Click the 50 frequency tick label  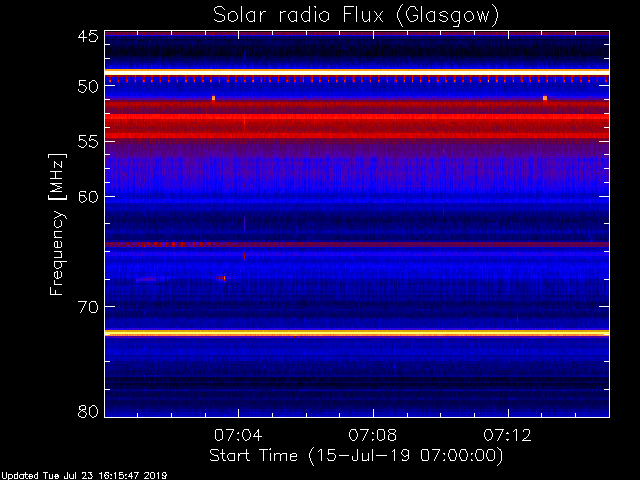tap(88, 87)
